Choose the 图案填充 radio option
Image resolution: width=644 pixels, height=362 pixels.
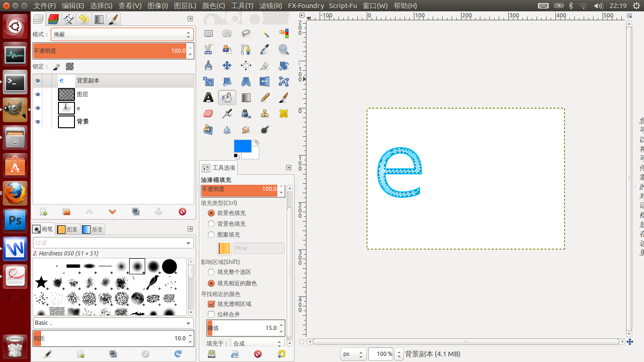click(x=211, y=235)
